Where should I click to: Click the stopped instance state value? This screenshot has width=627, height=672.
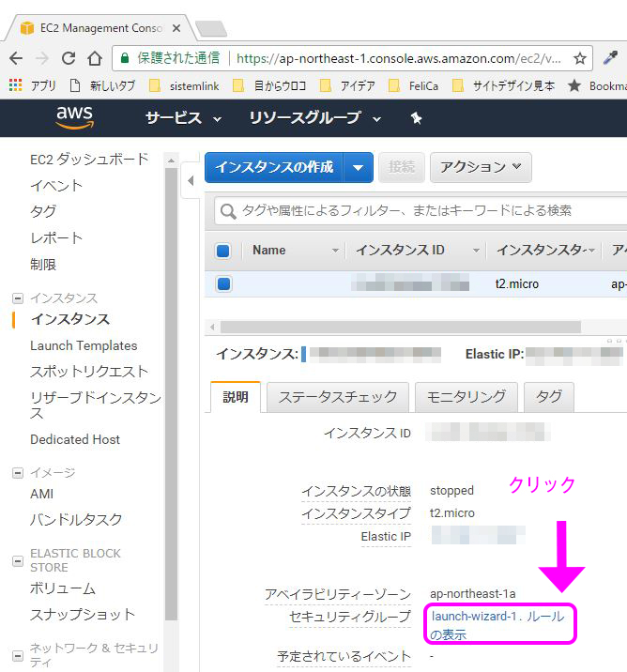coord(451,490)
